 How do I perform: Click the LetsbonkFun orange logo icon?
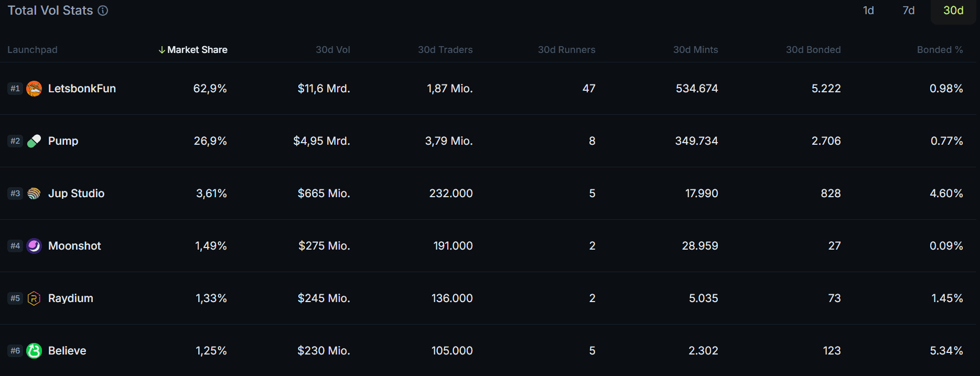coord(34,89)
